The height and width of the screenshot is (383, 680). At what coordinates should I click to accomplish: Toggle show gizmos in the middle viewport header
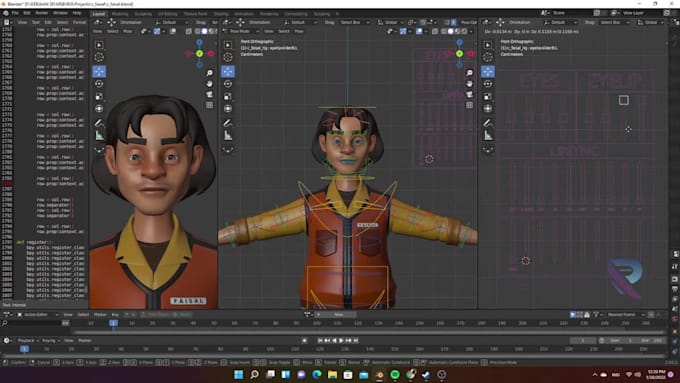403,31
